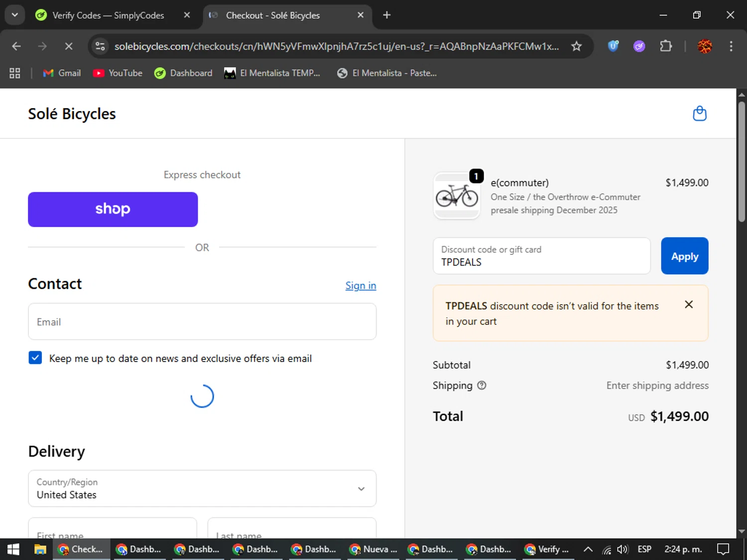Open YouTube bookmark
Viewport: 747px width, 560px height.
click(118, 73)
